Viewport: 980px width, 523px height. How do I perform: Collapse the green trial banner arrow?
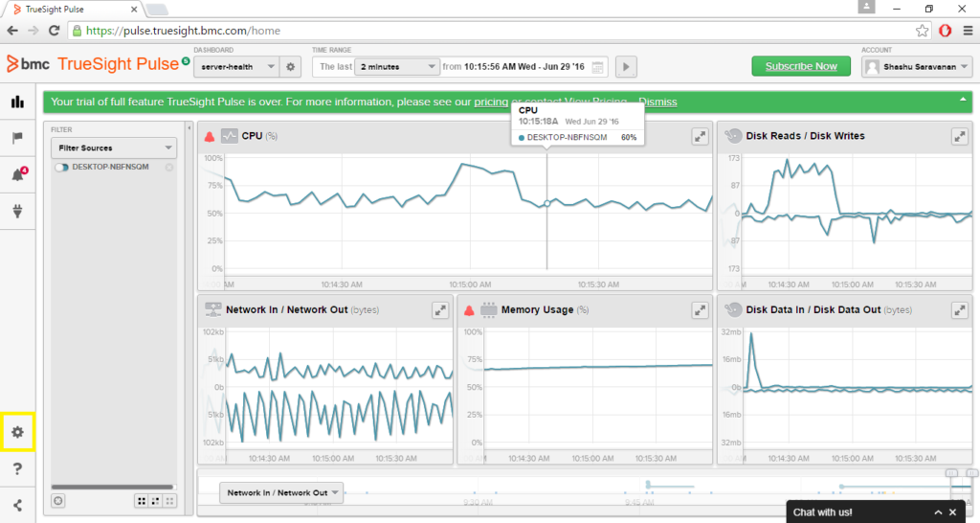(x=963, y=99)
